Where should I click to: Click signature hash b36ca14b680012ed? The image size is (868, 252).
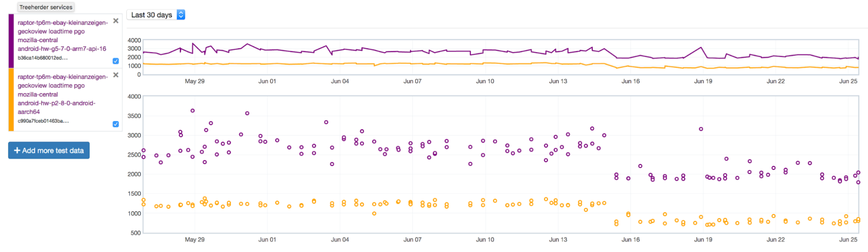43,58
